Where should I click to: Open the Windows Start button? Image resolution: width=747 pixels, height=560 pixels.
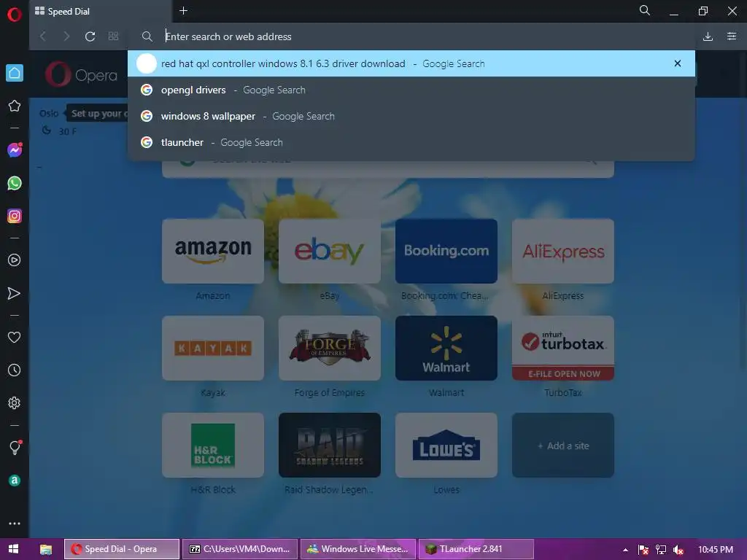point(13,548)
